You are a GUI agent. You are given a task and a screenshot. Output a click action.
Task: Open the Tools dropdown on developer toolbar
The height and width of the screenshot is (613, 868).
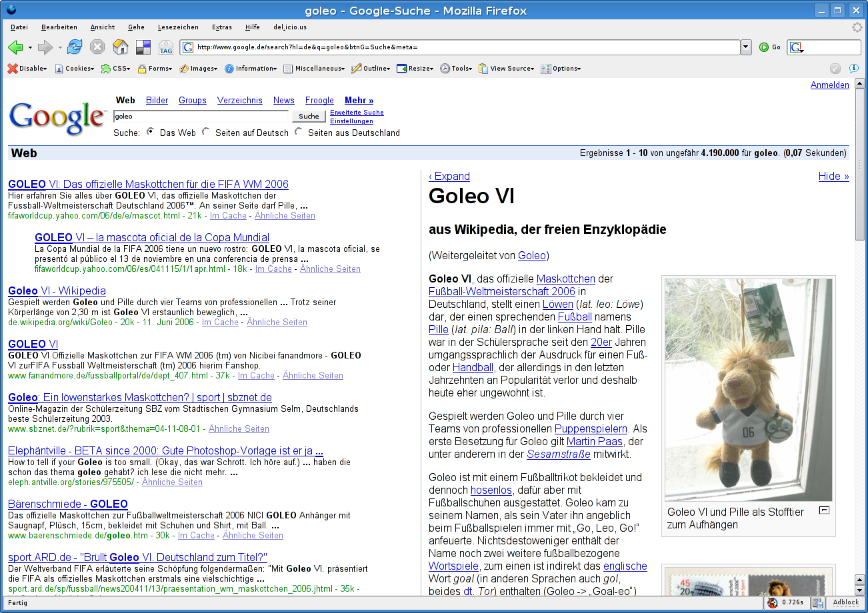(457, 69)
